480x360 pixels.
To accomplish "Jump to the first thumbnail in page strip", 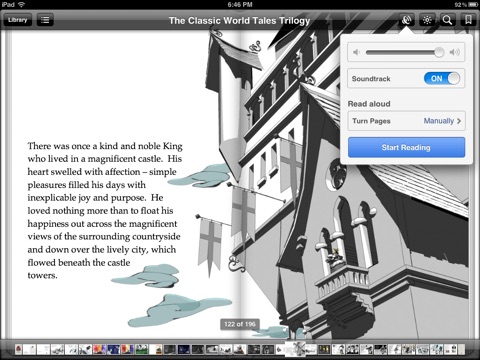I will point(19,349).
